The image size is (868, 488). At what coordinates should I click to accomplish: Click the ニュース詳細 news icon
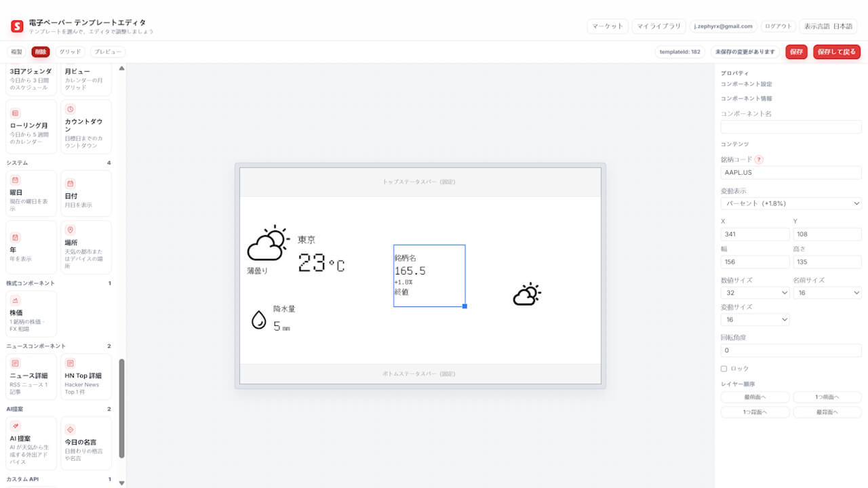pyautogui.click(x=16, y=363)
